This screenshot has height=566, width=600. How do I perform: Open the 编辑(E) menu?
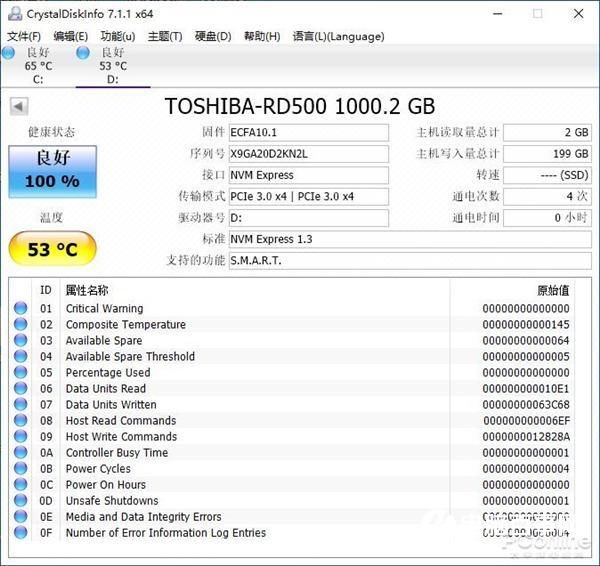point(70,36)
